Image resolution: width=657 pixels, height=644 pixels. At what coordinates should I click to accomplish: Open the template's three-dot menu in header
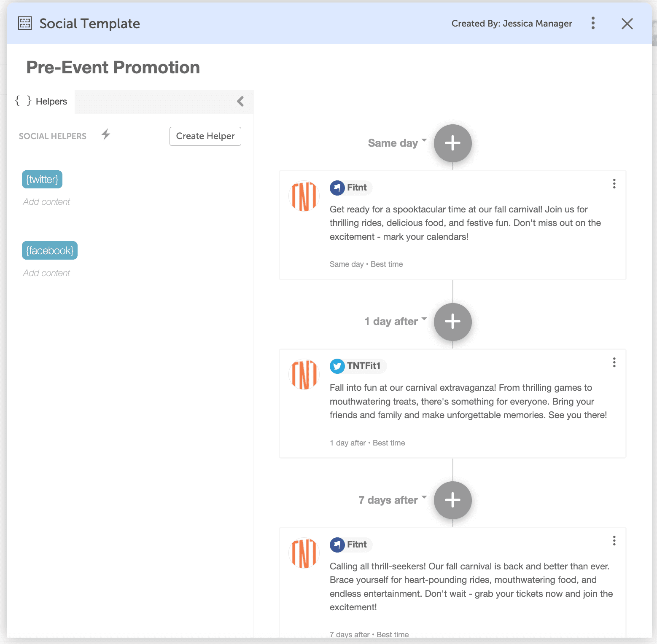(x=593, y=23)
